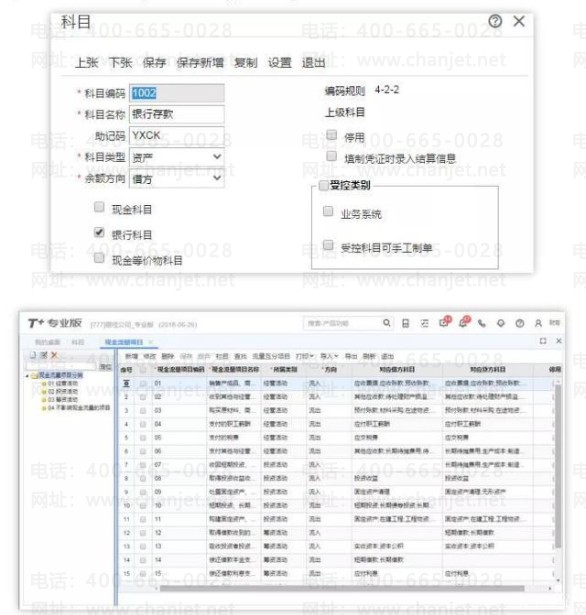This screenshot has height=615, width=586.
Task: Open the calculator icon in T+ header
Action: tap(406, 323)
